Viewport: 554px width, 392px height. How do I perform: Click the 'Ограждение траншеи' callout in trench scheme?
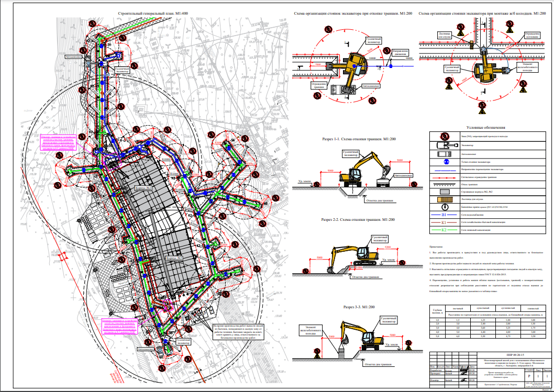(319, 85)
